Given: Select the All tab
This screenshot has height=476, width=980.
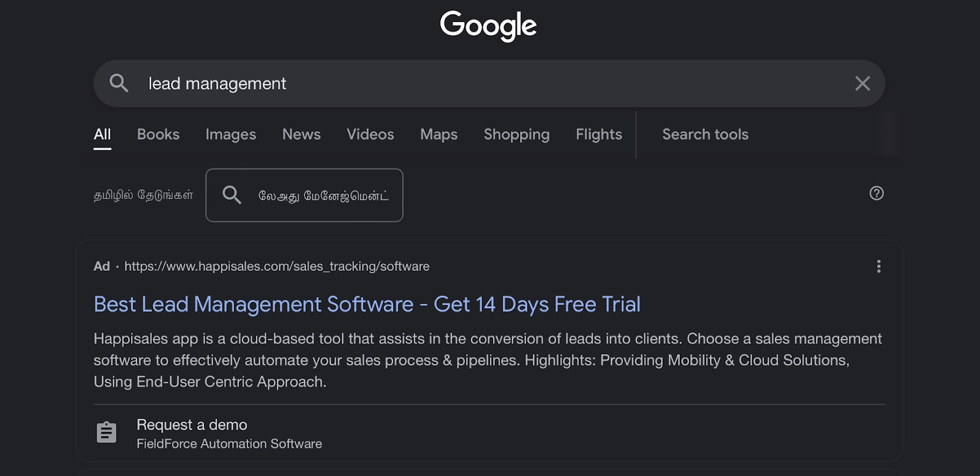Looking at the screenshot, I should click(102, 134).
